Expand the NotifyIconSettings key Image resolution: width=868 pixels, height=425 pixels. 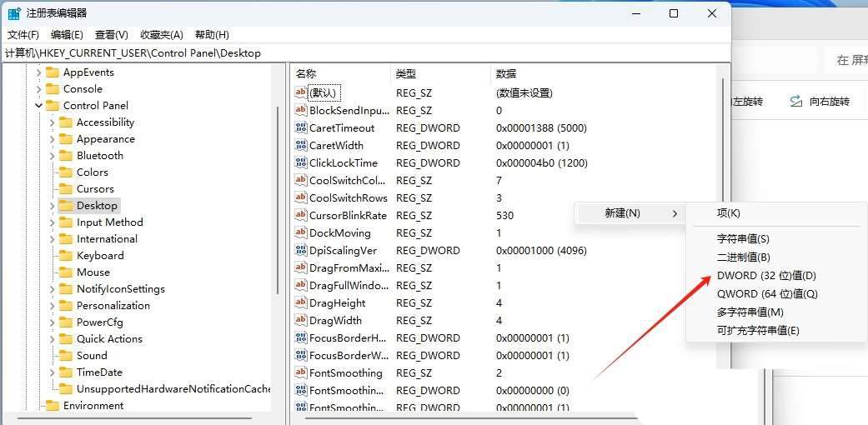52,289
